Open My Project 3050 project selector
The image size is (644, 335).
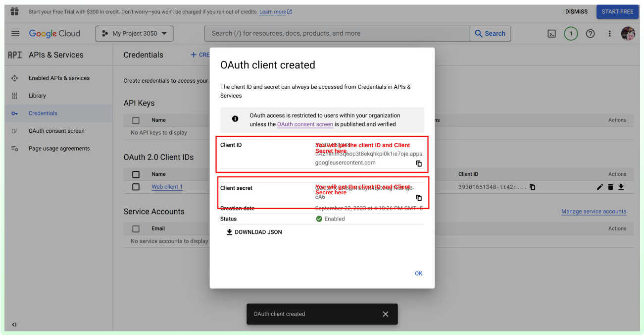tap(134, 34)
